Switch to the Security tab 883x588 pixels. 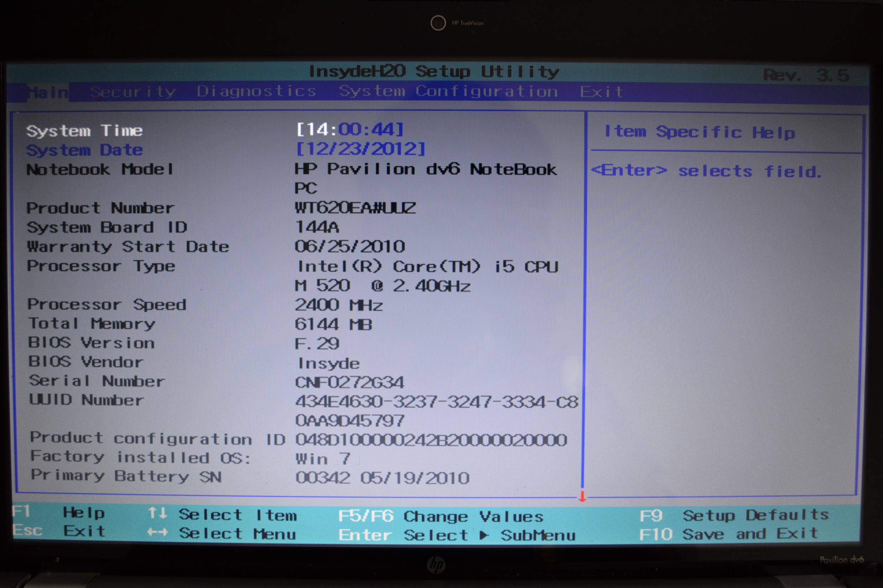click(x=133, y=92)
